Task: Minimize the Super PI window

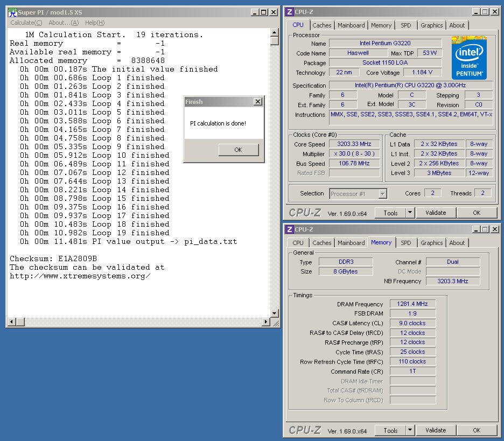Action: (255, 12)
